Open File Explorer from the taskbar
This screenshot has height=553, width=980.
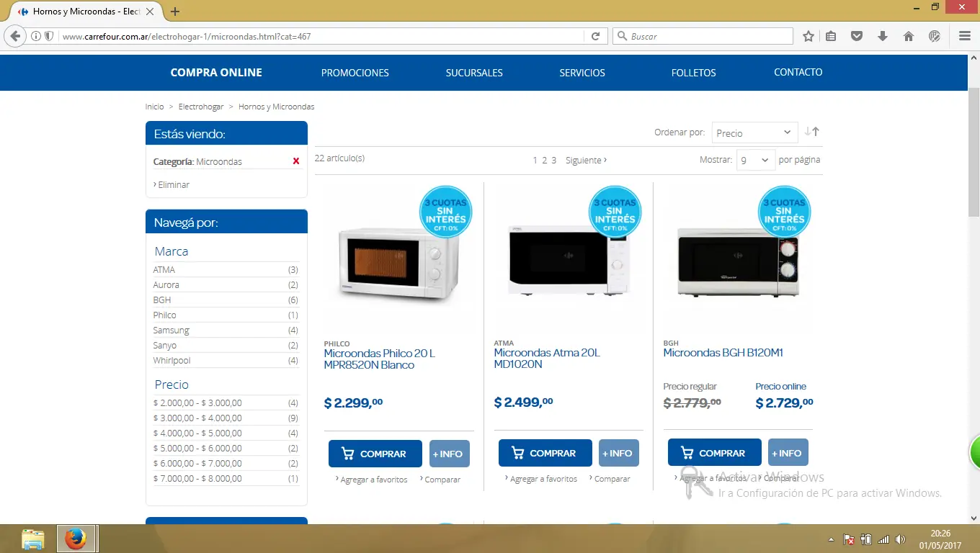(33, 539)
